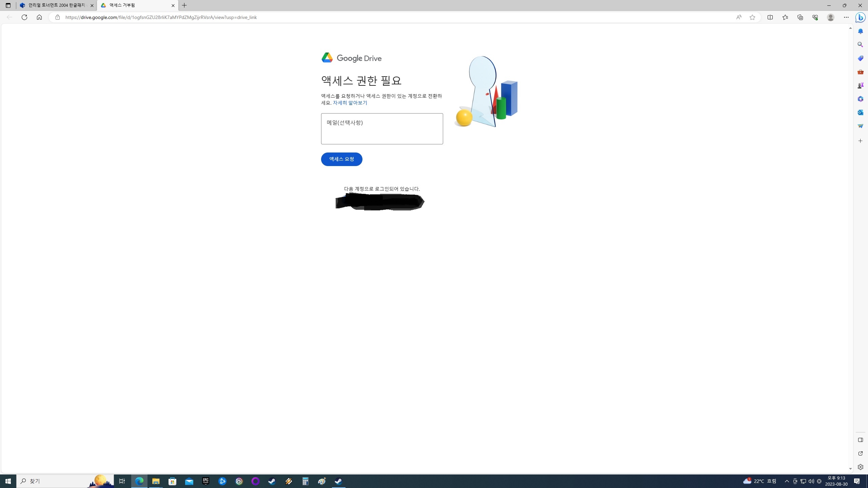The height and width of the screenshot is (488, 868).
Task: Start Read aloud from address bar
Action: click(738, 17)
